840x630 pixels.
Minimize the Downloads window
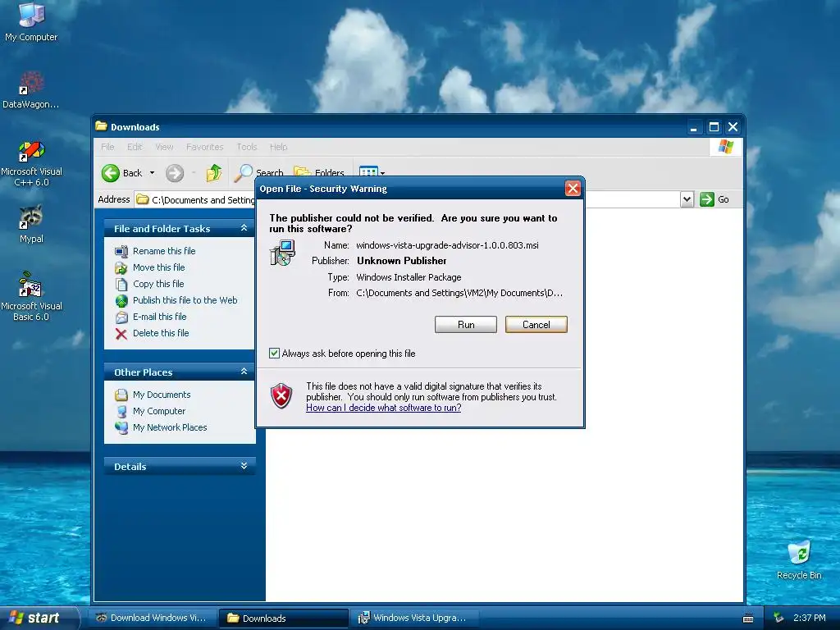pyautogui.click(x=694, y=127)
